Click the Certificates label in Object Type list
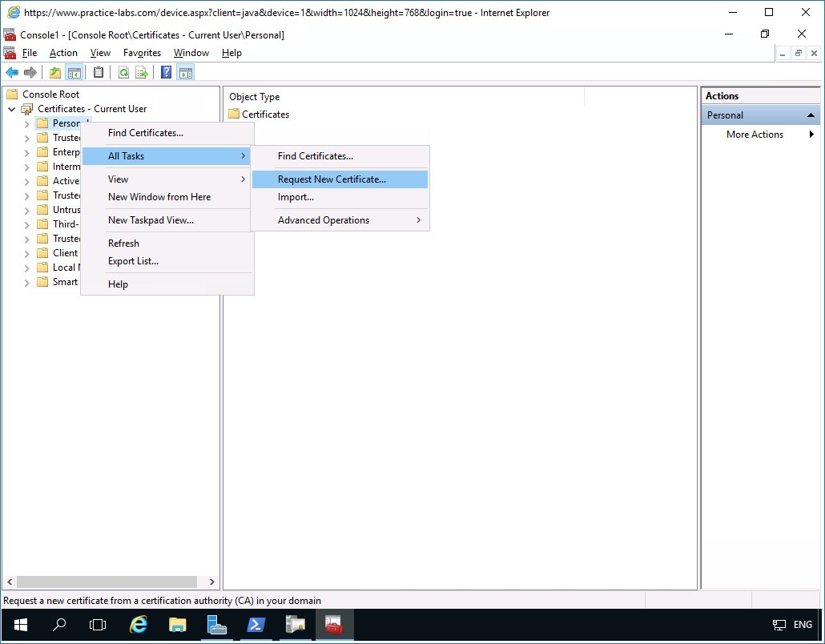 pyautogui.click(x=265, y=115)
